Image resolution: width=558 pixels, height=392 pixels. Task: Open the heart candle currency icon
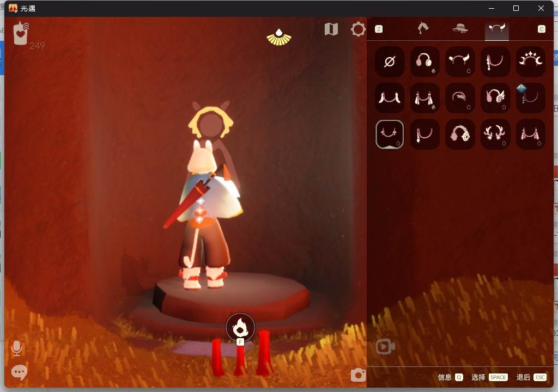coord(21,33)
